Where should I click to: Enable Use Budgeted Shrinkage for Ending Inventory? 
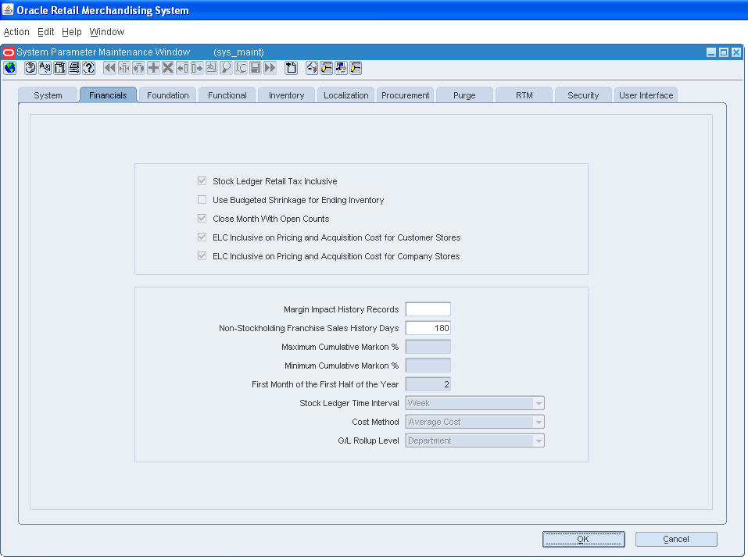click(202, 200)
